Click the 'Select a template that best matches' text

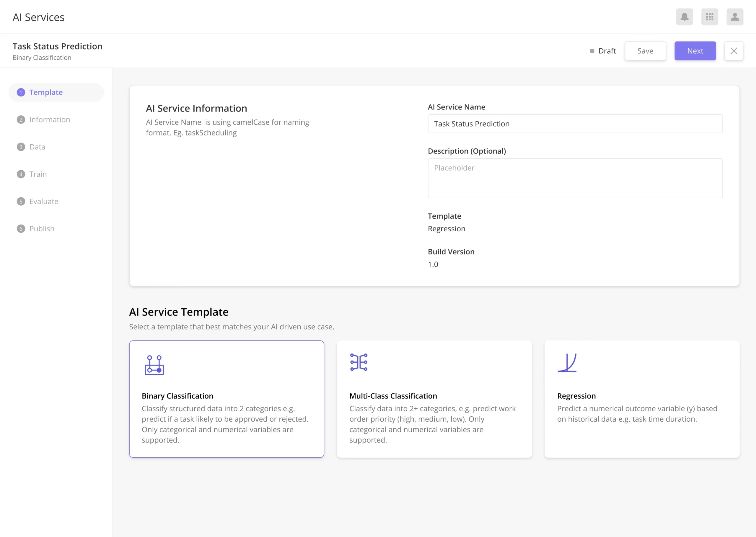232,327
